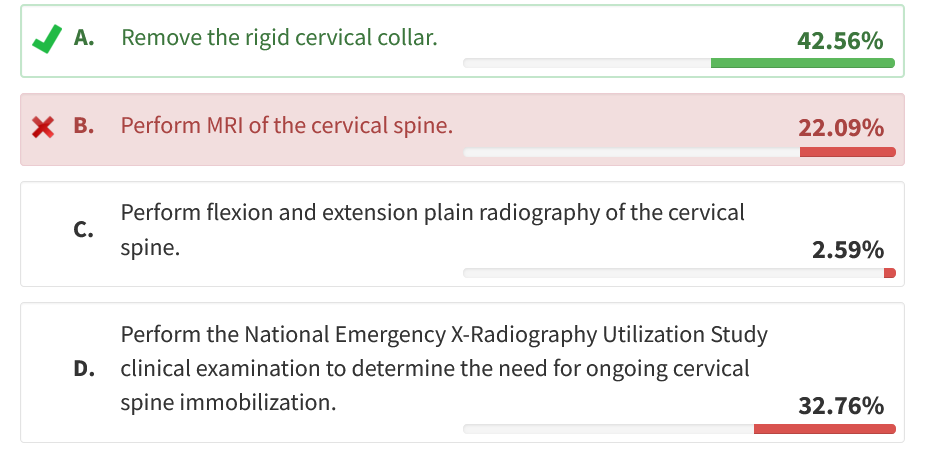Select the letter B option label

(84, 127)
